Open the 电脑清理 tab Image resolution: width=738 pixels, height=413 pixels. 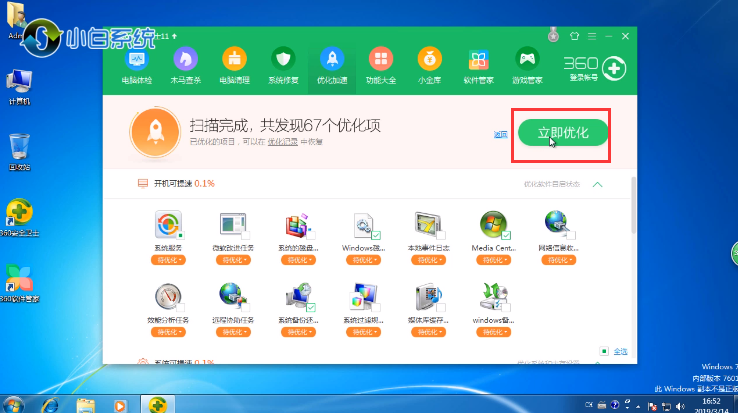234,67
